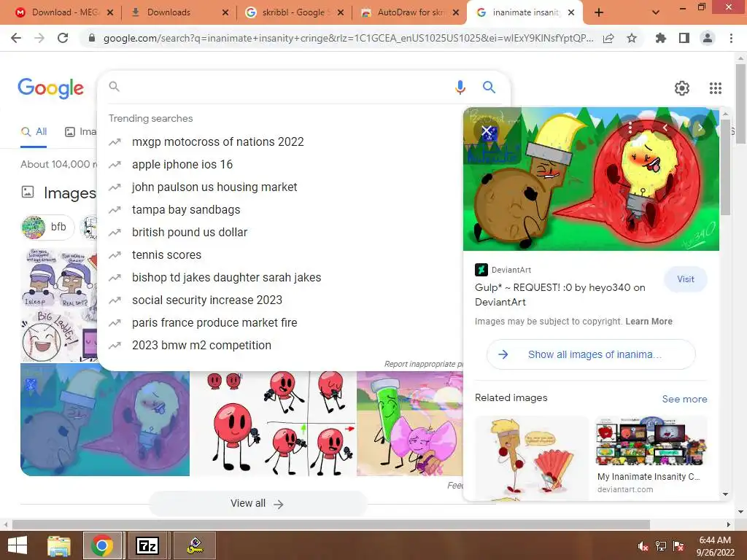Share this page icon in address bar
747x560 pixels.
(x=608, y=38)
